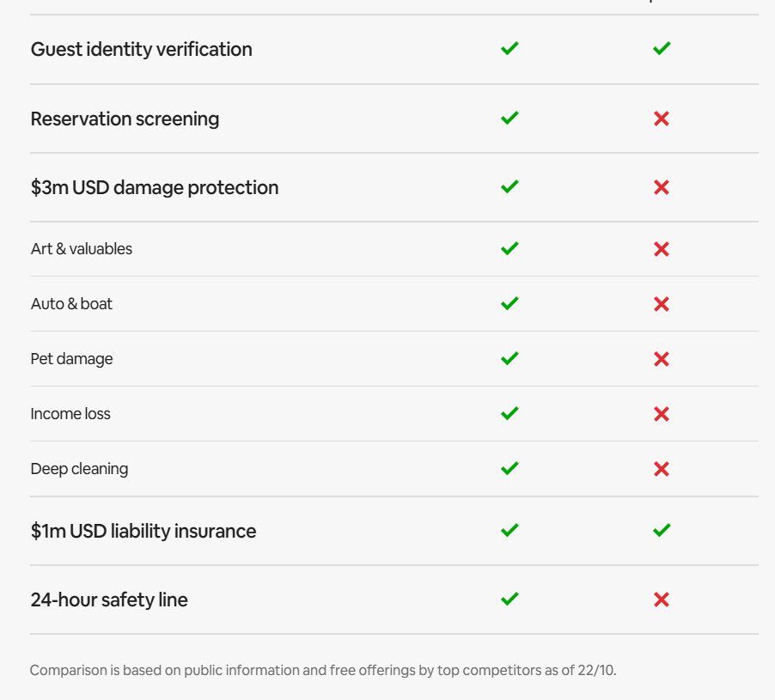Click red X for Reservation screening
775x700 pixels.
click(661, 119)
